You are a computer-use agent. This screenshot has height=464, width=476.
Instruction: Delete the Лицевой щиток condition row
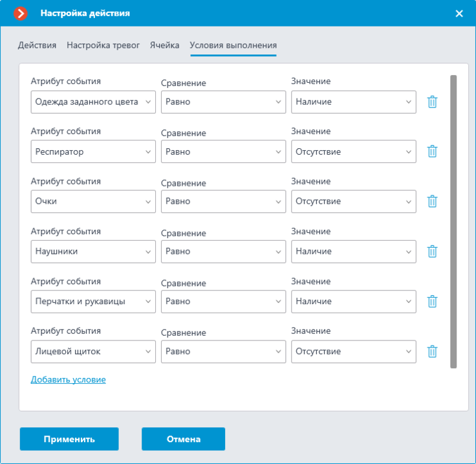click(432, 351)
